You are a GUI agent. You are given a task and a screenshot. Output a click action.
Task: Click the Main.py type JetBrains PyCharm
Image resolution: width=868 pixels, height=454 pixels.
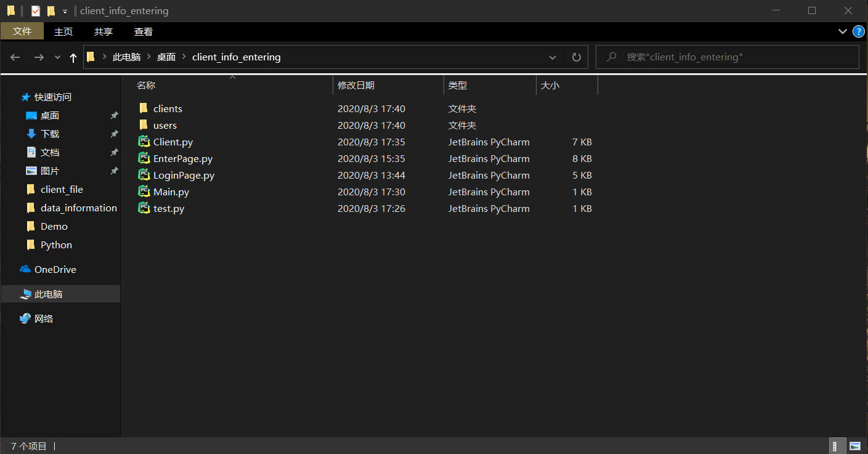point(489,192)
